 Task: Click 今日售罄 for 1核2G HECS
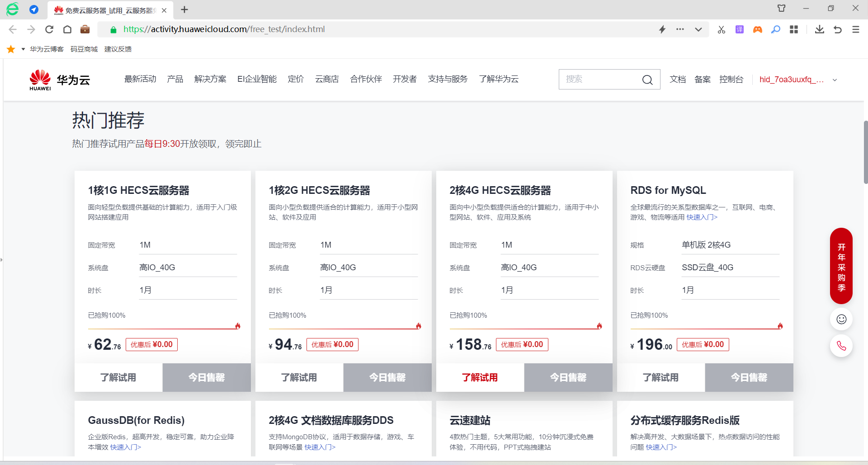coord(387,377)
